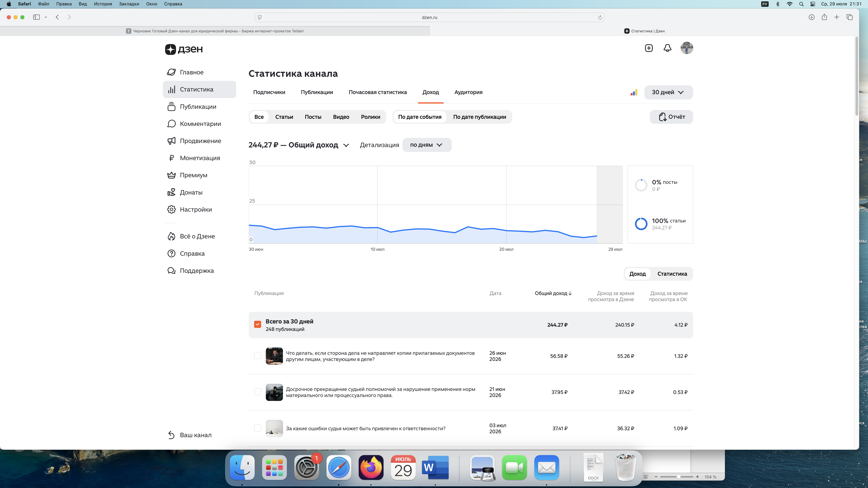Switch to the Публикации statistics tab
The height and width of the screenshot is (488, 868).
pos(317,92)
